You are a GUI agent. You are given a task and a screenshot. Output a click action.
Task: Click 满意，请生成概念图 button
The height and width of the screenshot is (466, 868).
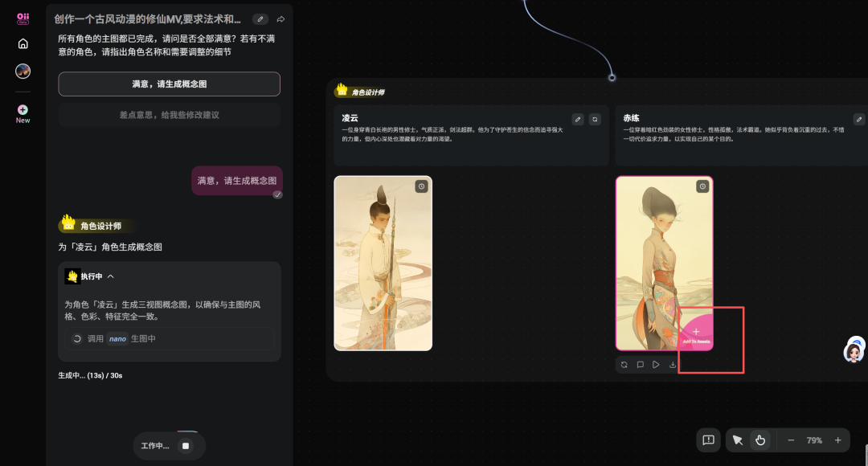coord(169,84)
